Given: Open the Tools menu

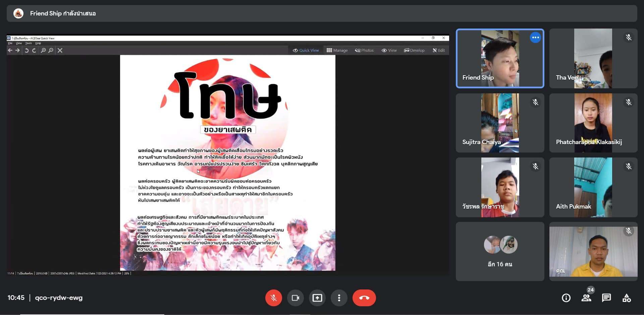Looking at the screenshot, I should click(x=29, y=43).
